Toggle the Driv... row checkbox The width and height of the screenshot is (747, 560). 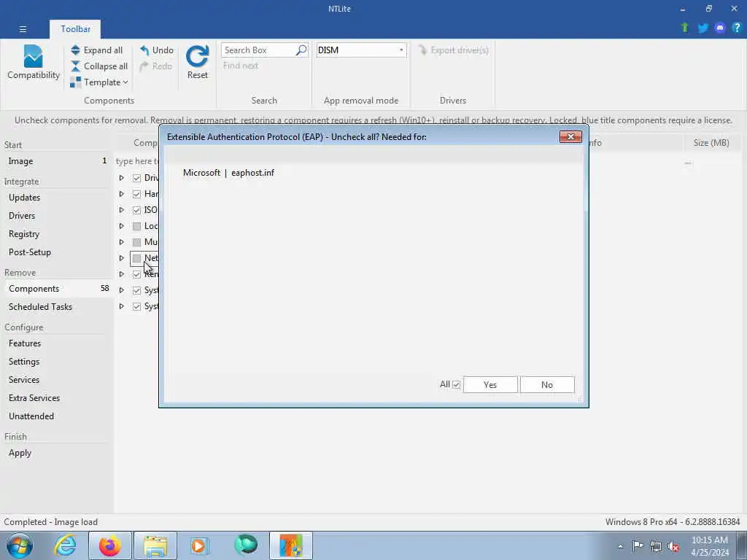pos(136,178)
